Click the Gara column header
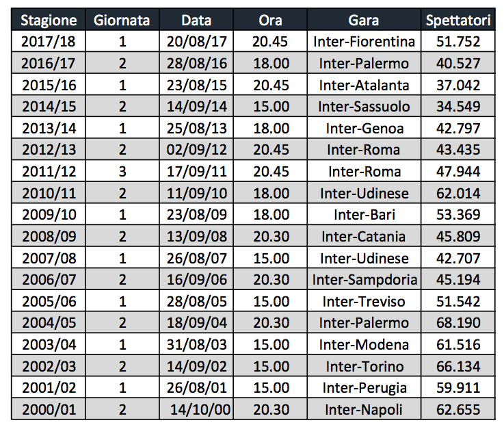The height and width of the screenshot is (427, 504). click(364, 21)
